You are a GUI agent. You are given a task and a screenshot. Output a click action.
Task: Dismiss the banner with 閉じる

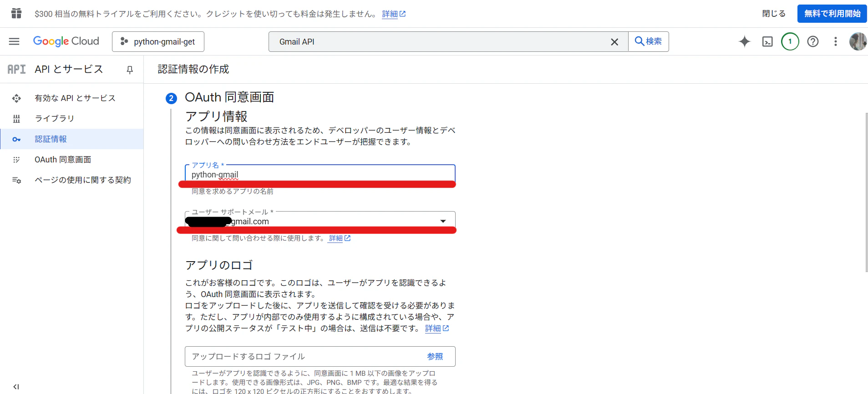pyautogui.click(x=774, y=14)
